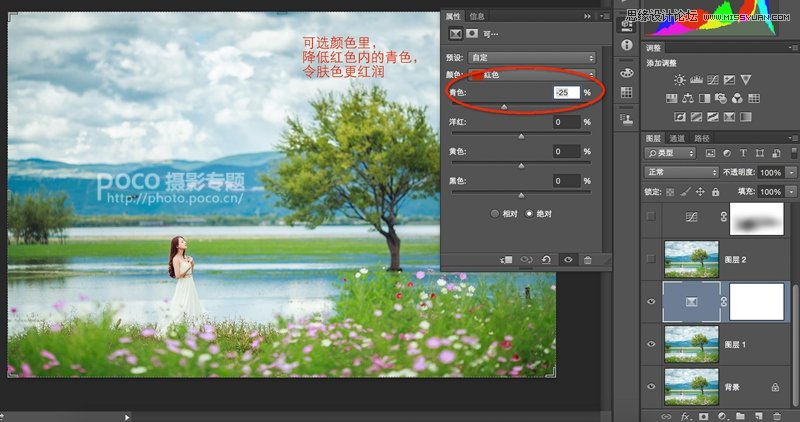
Task: Lock transparent pixels
Action: 670,192
